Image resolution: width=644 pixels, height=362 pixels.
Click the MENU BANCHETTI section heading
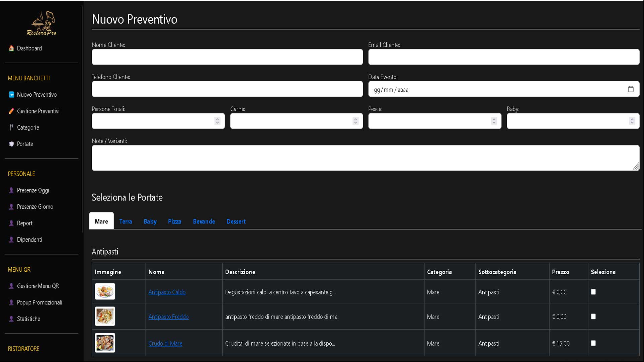pos(29,78)
